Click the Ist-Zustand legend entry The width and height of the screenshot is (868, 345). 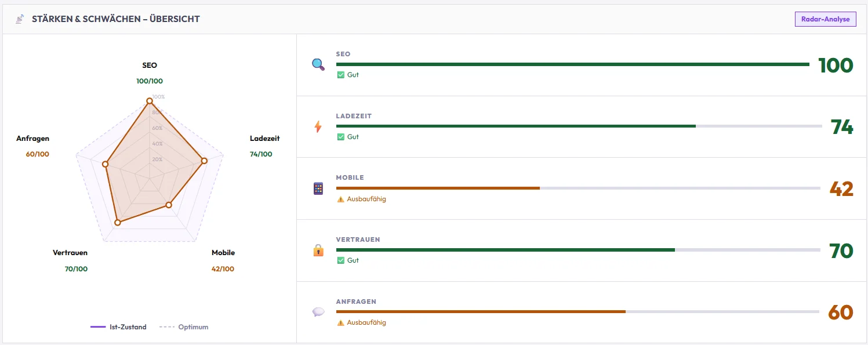coord(119,327)
